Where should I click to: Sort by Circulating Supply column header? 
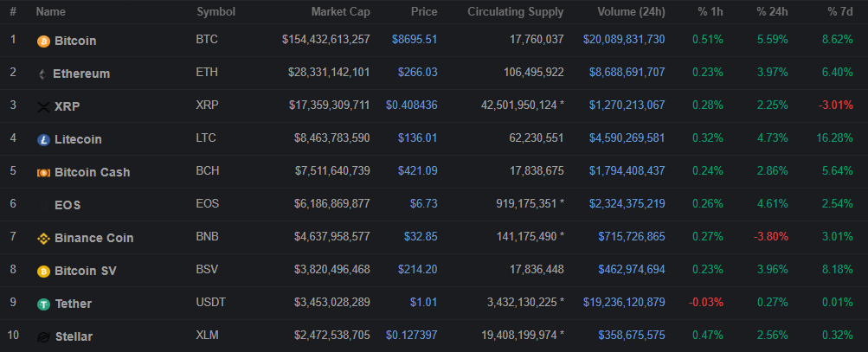[515, 12]
